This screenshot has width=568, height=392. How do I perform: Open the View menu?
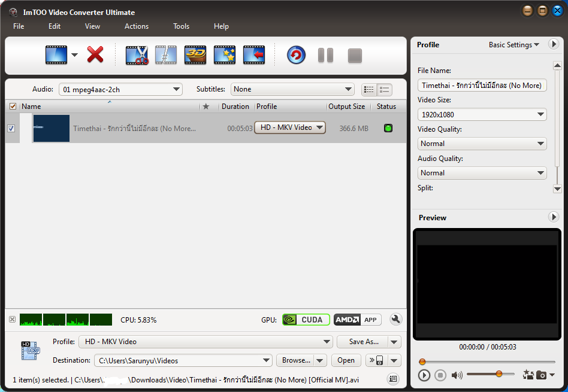92,26
